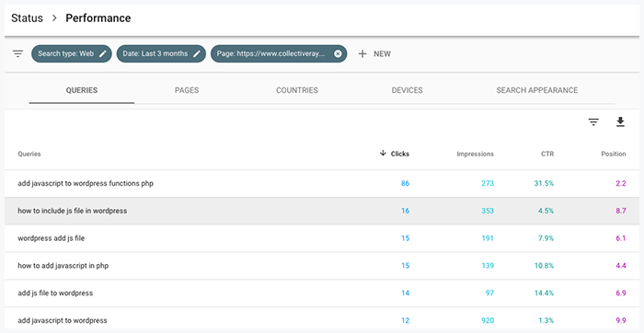This screenshot has height=333, width=644.
Task: Sort by Clicks using the down arrow
Action: click(383, 153)
